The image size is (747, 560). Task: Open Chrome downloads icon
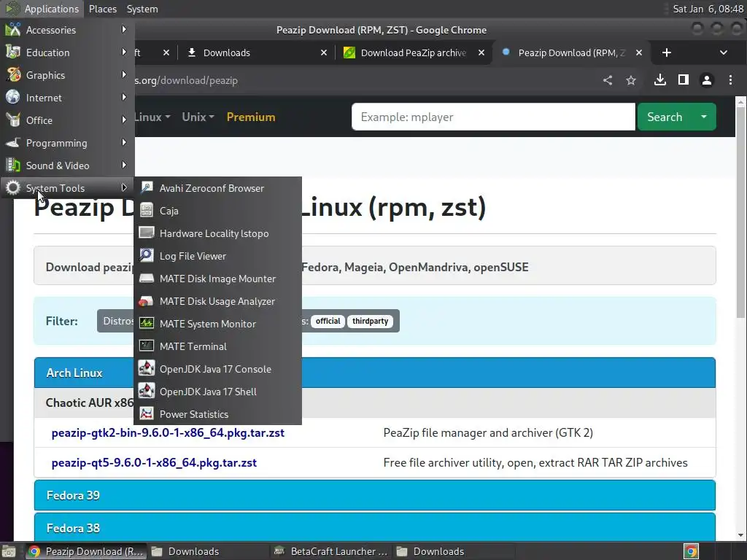[x=659, y=80]
